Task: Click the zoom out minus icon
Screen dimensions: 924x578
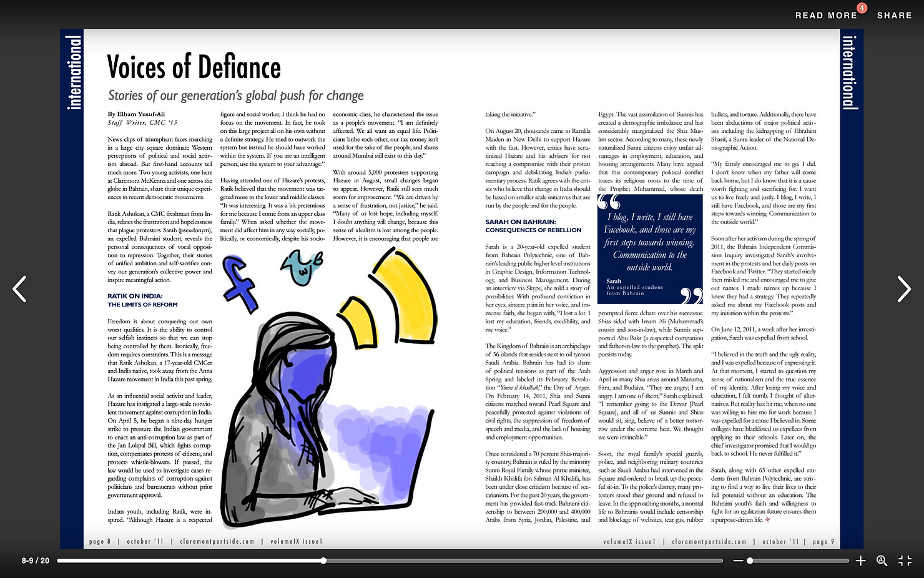Action: click(738, 561)
